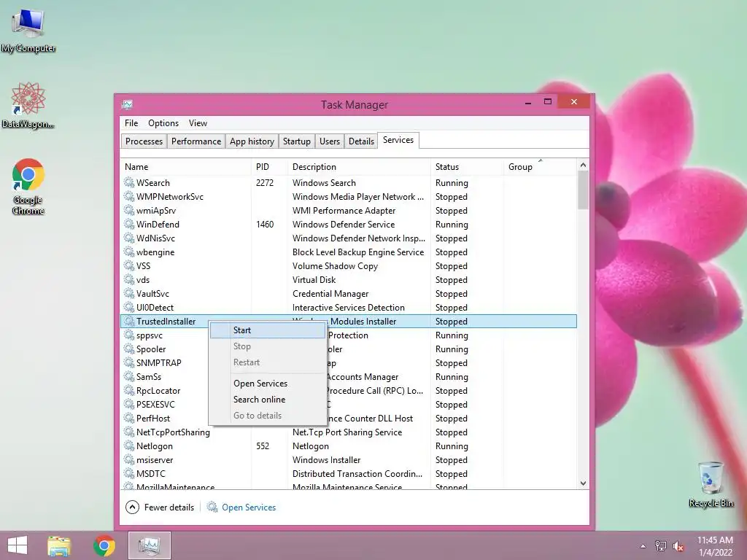Sort services by Name column header
This screenshot has width=747, height=560.
pyautogui.click(x=186, y=167)
